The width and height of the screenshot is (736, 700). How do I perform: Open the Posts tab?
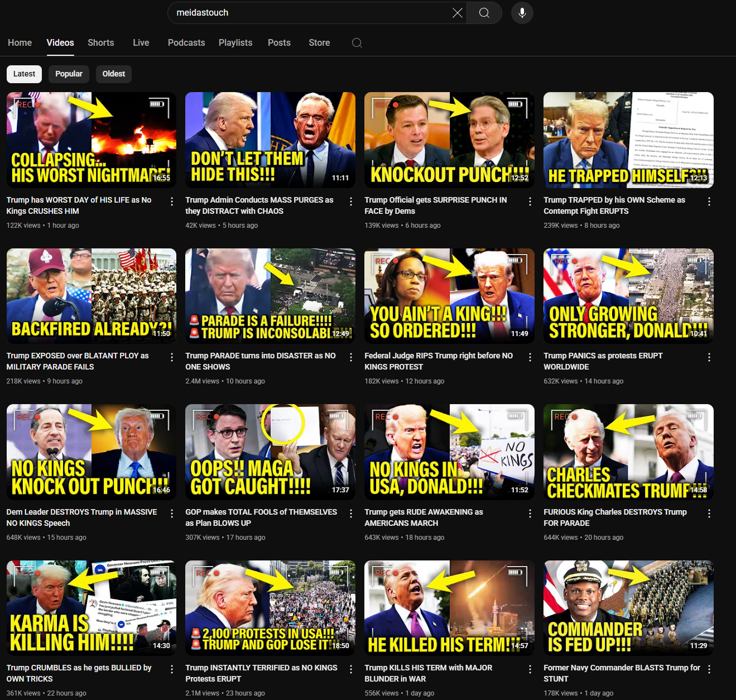279,43
